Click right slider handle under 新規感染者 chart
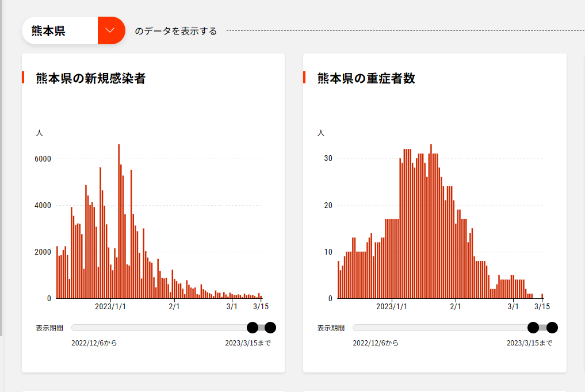 (270, 328)
